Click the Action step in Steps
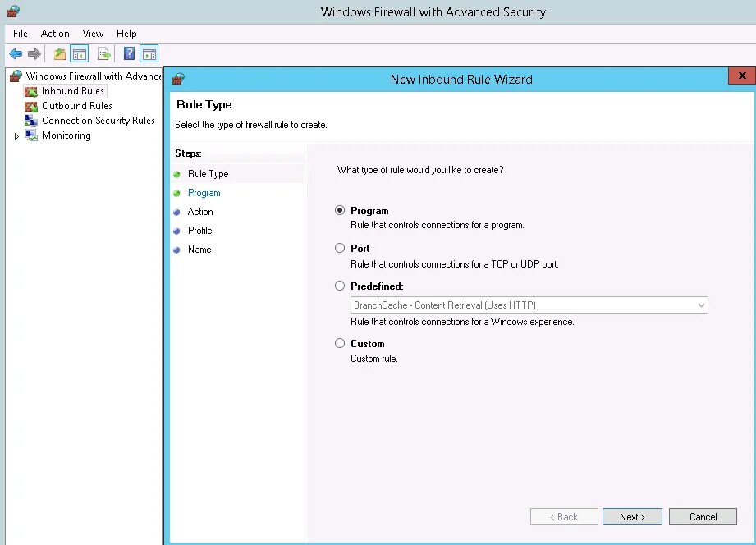The image size is (756, 545). (x=200, y=212)
